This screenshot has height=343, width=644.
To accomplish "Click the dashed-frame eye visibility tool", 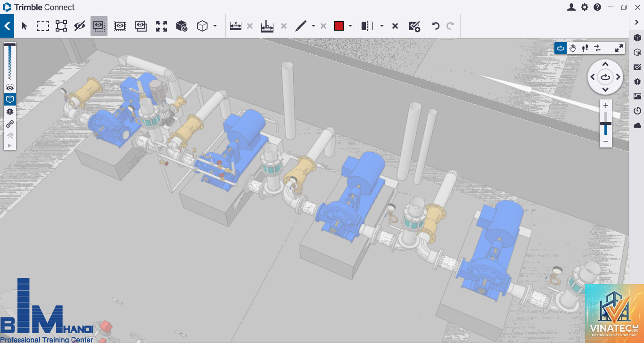I will coord(120,26).
